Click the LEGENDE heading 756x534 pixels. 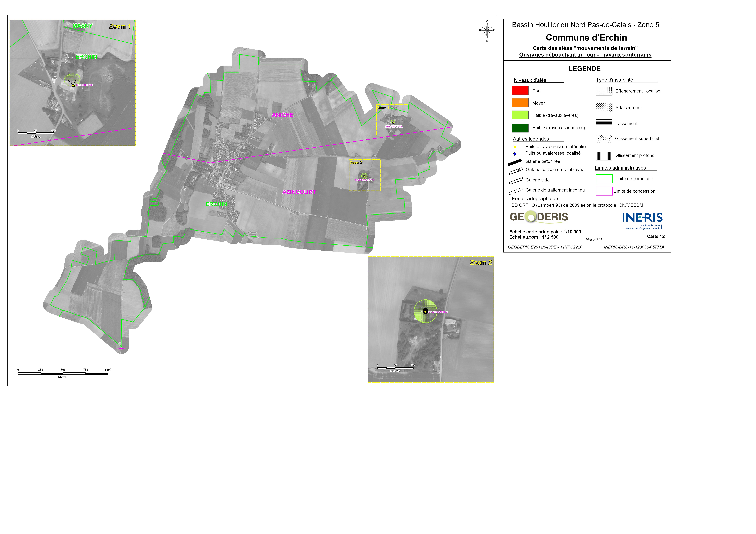(x=584, y=69)
